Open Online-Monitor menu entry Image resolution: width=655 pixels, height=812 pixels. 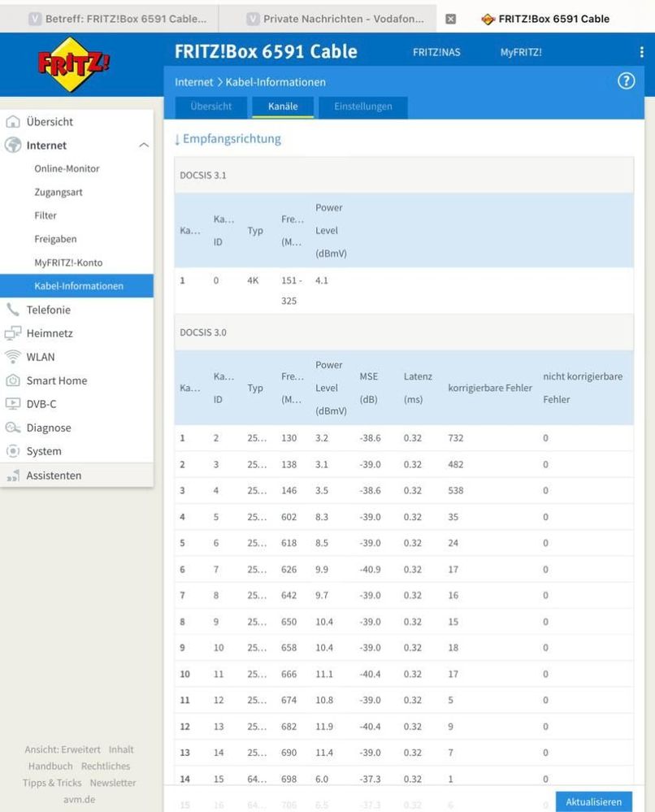coord(67,168)
